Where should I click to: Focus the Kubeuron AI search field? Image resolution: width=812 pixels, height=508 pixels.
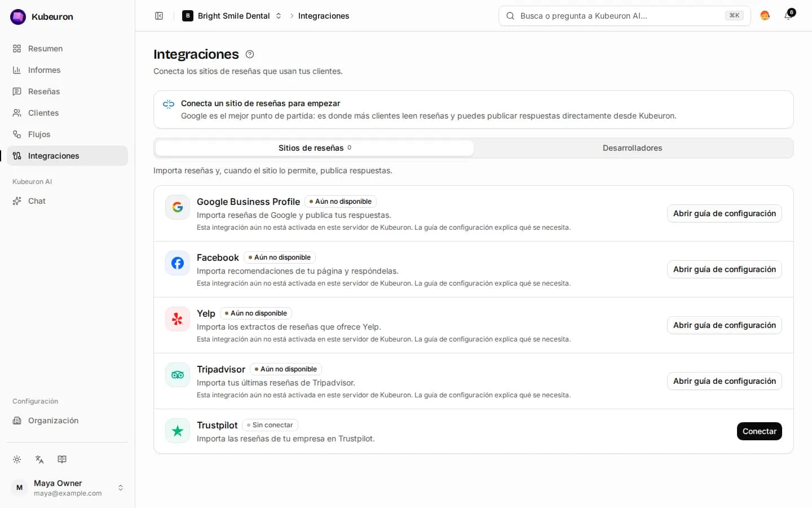(625, 16)
